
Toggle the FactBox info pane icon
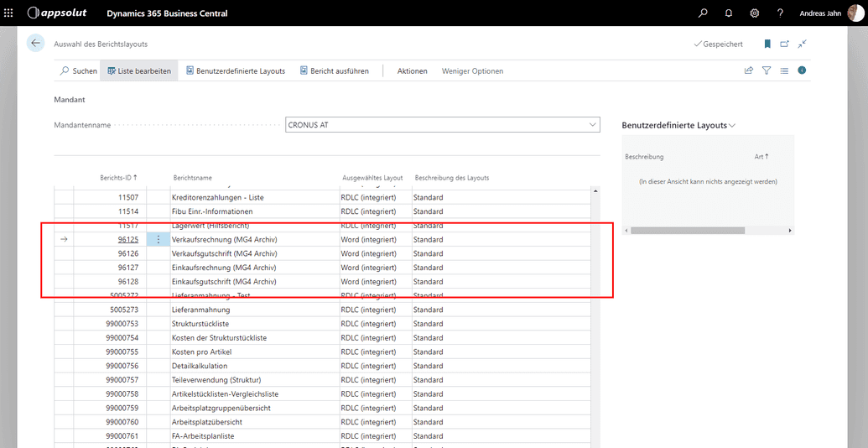tap(802, 71)
